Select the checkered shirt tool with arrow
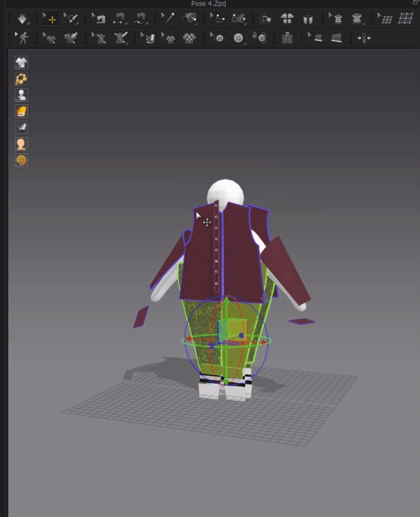Screen dimensions: 420x517 point(168,38)
